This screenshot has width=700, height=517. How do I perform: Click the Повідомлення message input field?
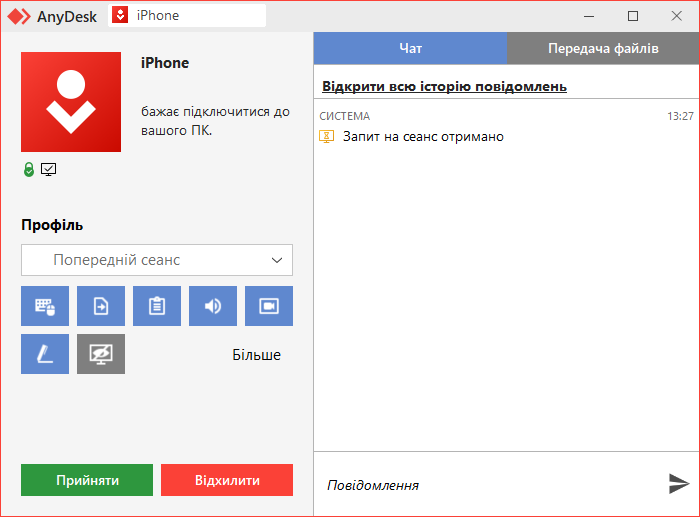click(489, 484)
